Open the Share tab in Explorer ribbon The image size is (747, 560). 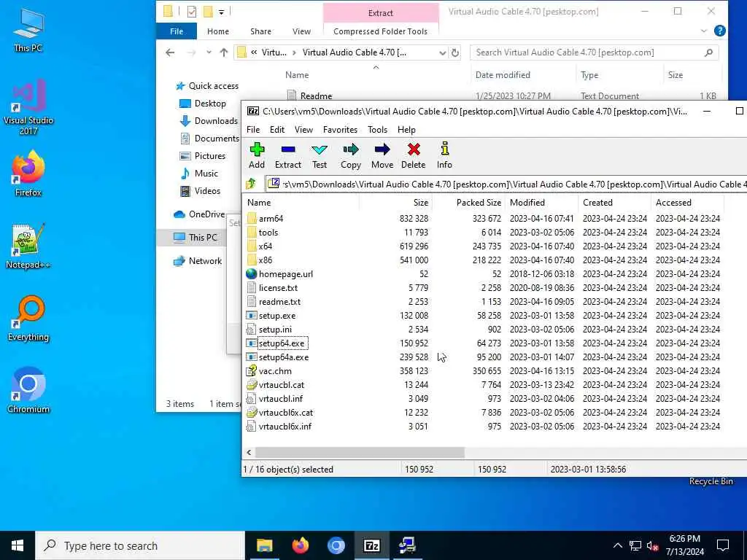[x=260, y=31]
